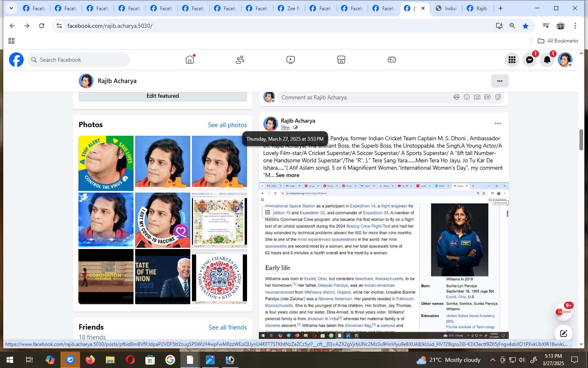Screen dimensions: 588x368
Task: Attach a photo to comment
Action: pos(477,97)
